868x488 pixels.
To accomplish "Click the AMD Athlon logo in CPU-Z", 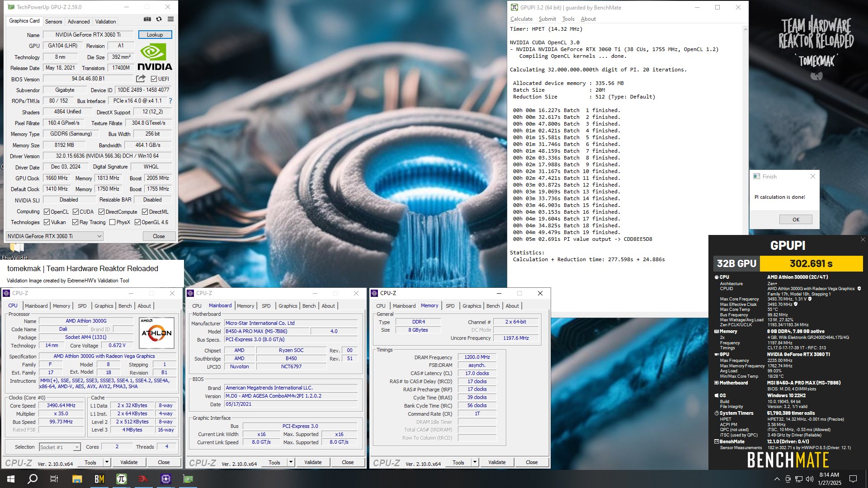I will pos(156,333).
